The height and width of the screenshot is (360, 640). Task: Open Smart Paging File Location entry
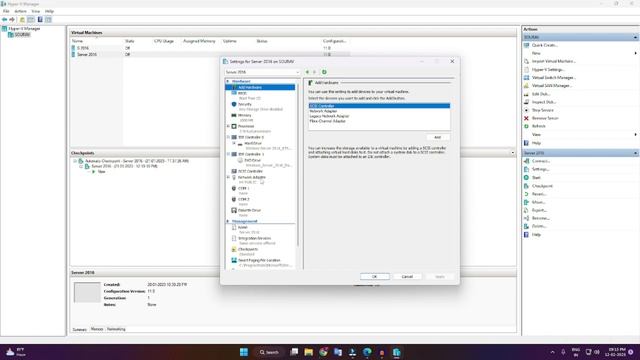259,260
